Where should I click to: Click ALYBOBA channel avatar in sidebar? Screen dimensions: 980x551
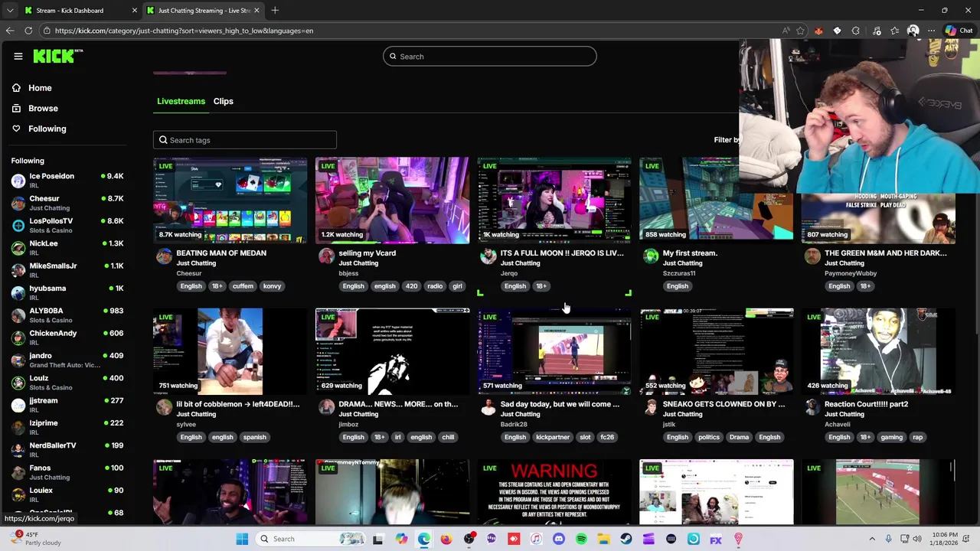[18, 315]
